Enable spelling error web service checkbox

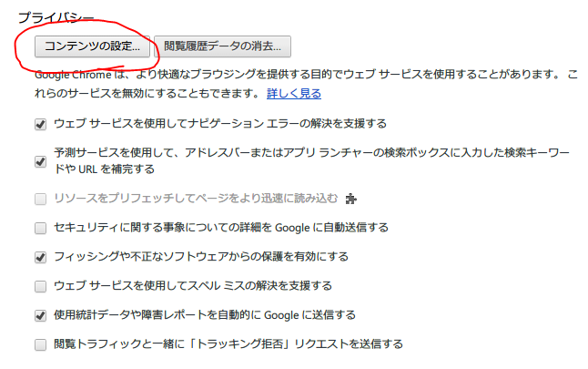[x=40, y=286]
